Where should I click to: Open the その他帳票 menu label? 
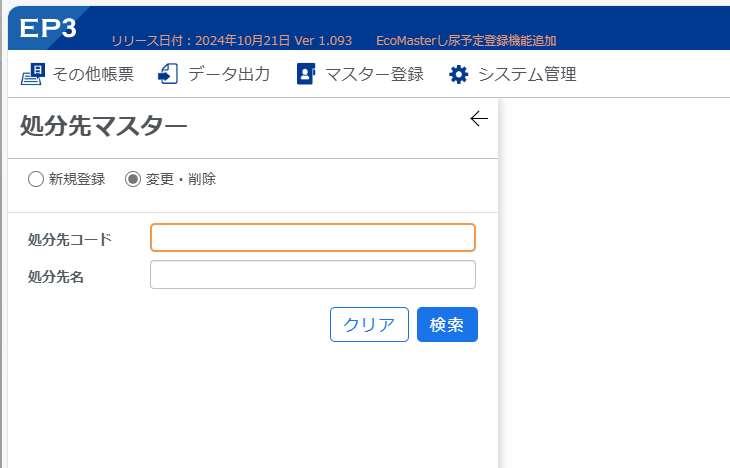pos(93,74)
